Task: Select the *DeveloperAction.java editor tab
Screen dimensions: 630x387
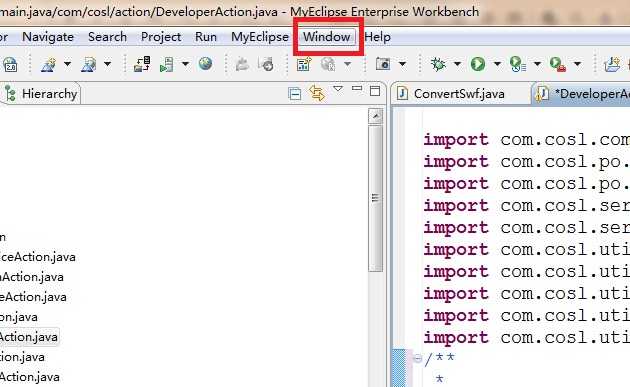Action: pos(582,94)
